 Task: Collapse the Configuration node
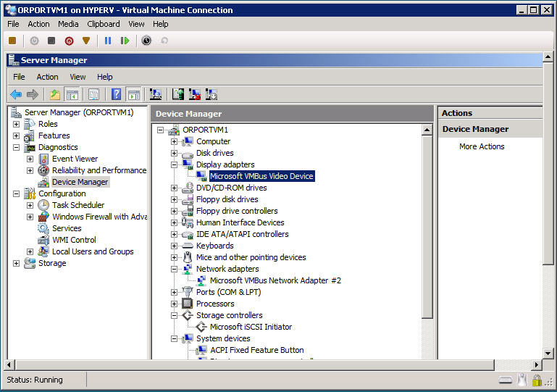coord(16,193)
